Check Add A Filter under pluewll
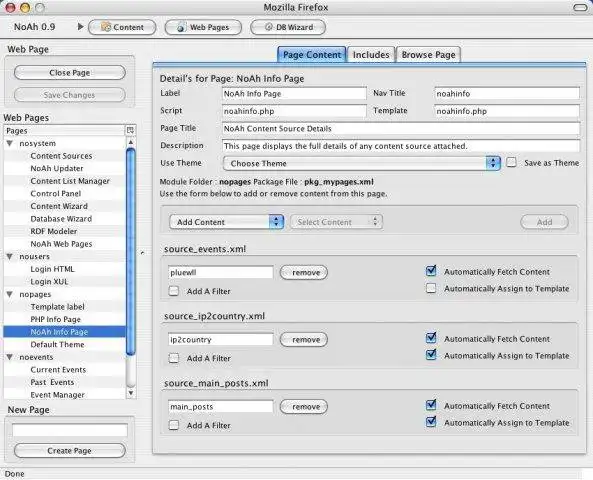This screenshot has width=593, height=480. (174, 291)
